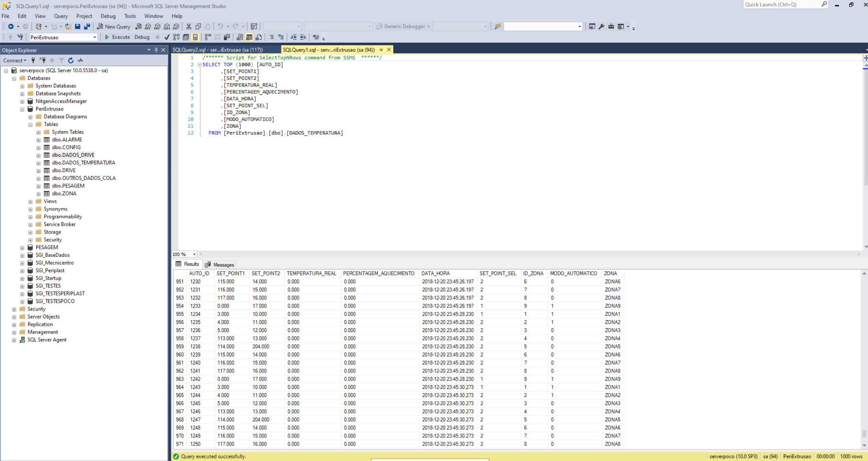Open the 100 % zoom level selector

[x=194, y=254]
